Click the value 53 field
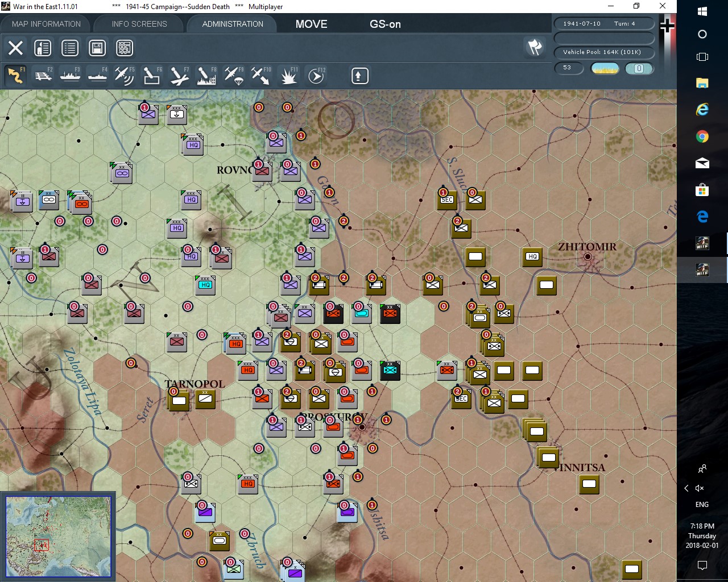The width and height of the screenshot is (728, 582). [569, 68]
